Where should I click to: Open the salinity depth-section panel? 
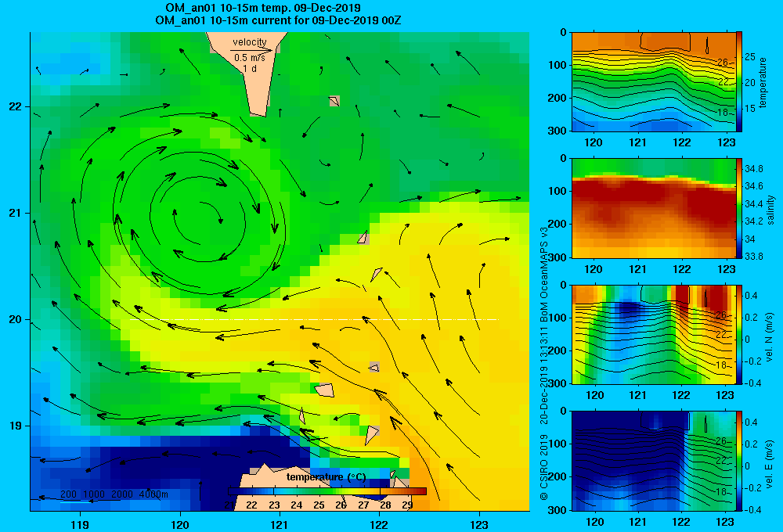653,208
